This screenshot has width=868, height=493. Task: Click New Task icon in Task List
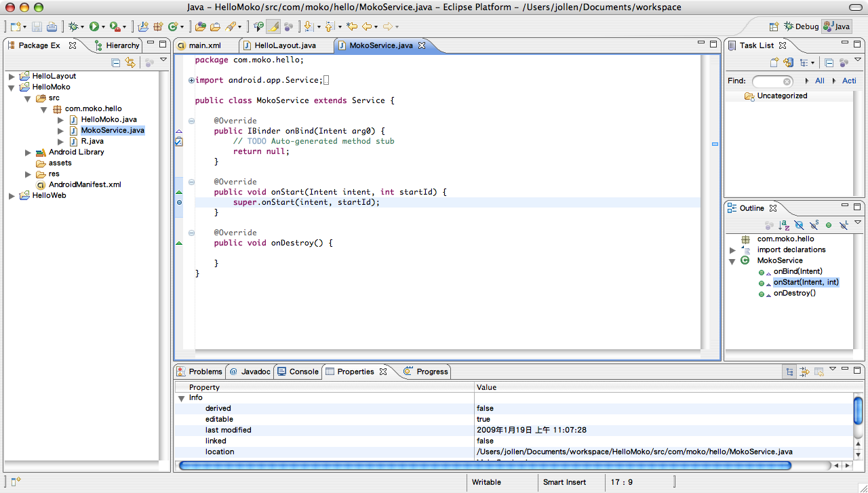(774, 62)
